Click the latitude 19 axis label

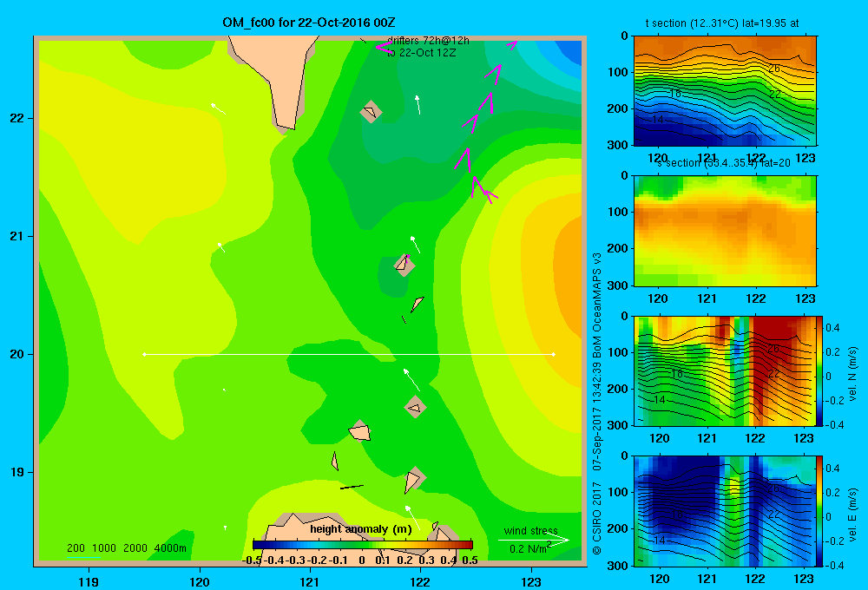click(17, 472)
